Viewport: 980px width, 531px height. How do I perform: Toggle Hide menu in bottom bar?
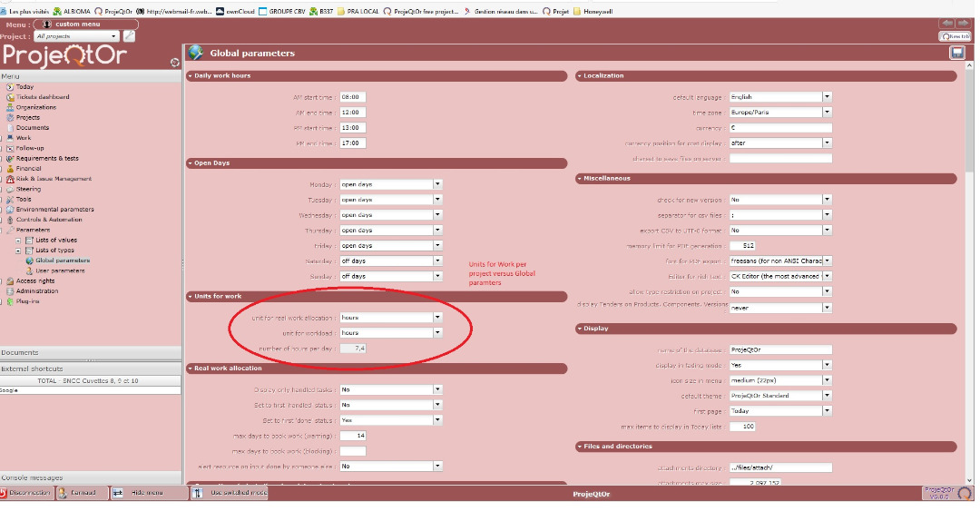click(x=139, y=493)
